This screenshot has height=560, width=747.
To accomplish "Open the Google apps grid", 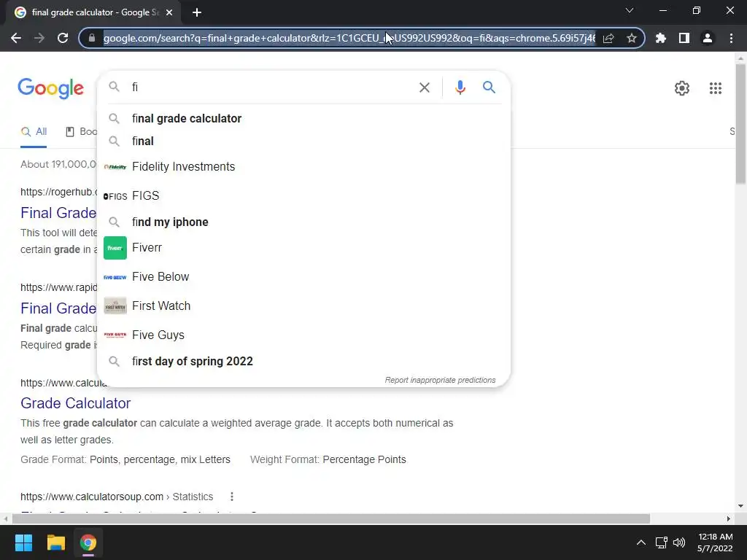I will click(715, 88).
